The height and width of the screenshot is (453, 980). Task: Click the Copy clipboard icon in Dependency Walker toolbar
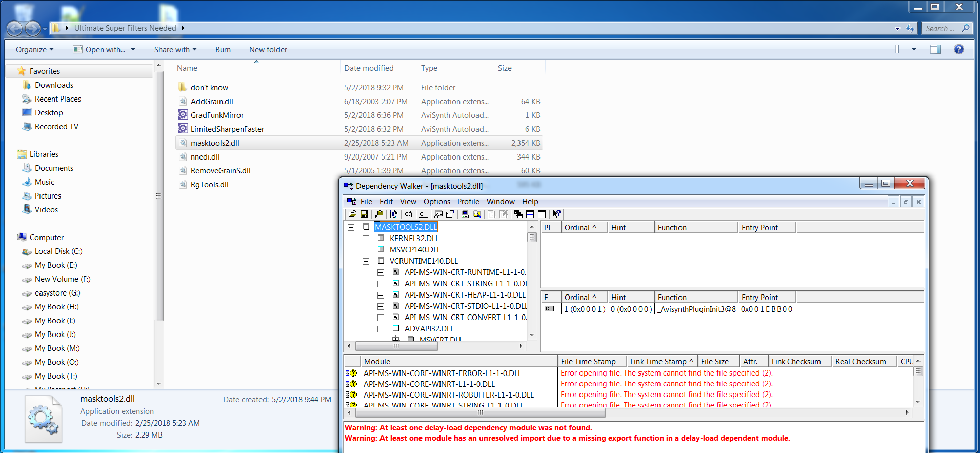coord(379,214)
